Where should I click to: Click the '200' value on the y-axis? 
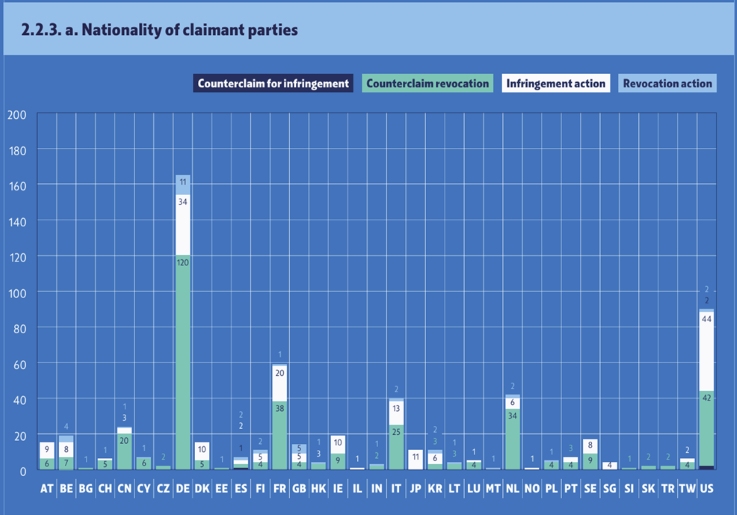pyautogui.click(x=17, y=114)
